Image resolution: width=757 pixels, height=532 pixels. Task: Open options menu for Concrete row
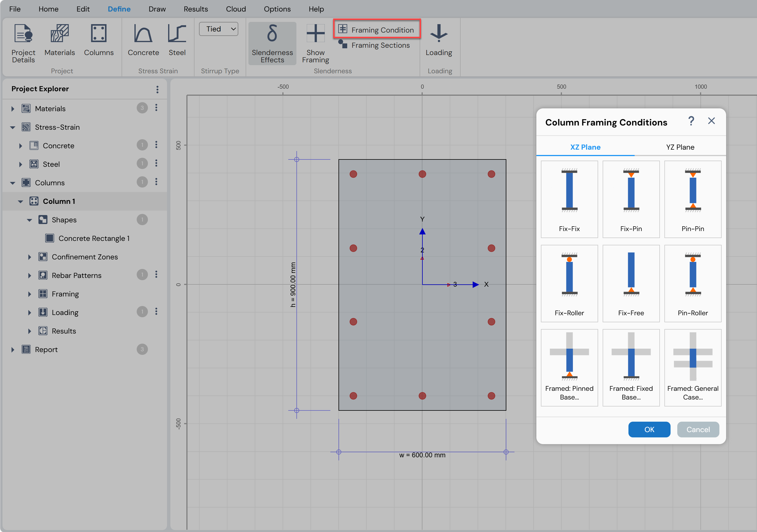click(156, 145)
